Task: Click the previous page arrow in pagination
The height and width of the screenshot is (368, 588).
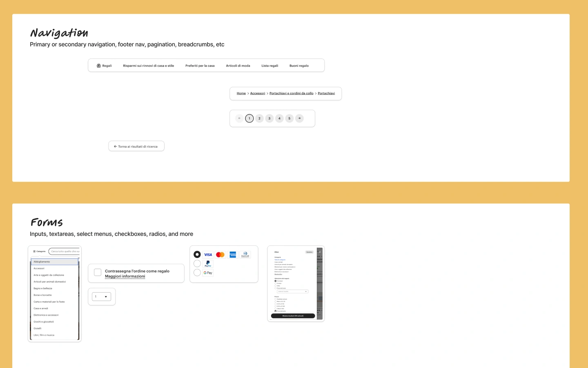Action: (x=239, y=118)
